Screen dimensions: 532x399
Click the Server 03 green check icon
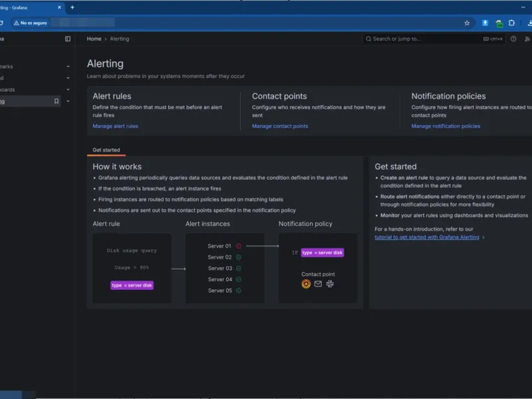click(x=239, y=269)
